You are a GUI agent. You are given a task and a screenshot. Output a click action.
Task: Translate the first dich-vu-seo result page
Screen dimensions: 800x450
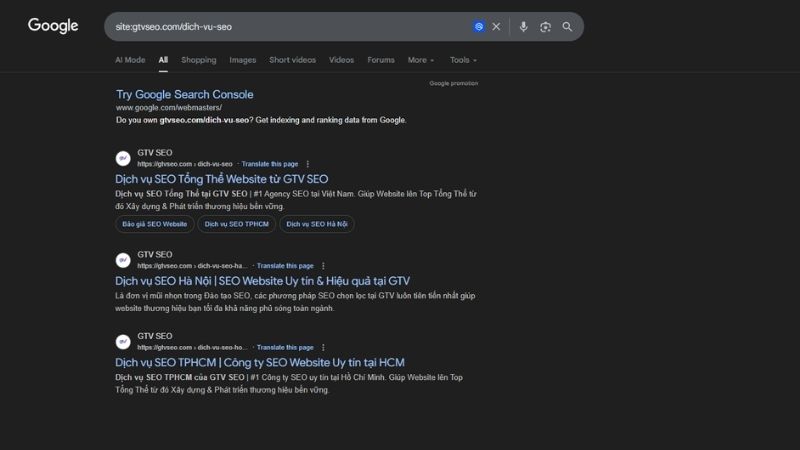click(x=269, y=164)
